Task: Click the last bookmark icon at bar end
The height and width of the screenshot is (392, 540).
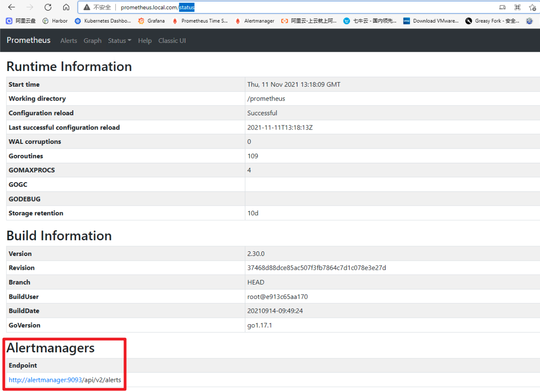Action: click(529, 21)
